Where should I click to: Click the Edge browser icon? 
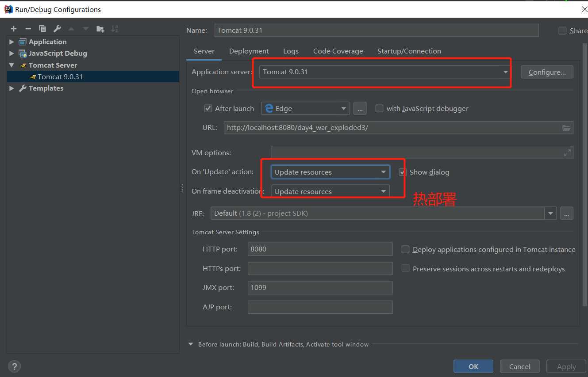click(x=269, y=108)
